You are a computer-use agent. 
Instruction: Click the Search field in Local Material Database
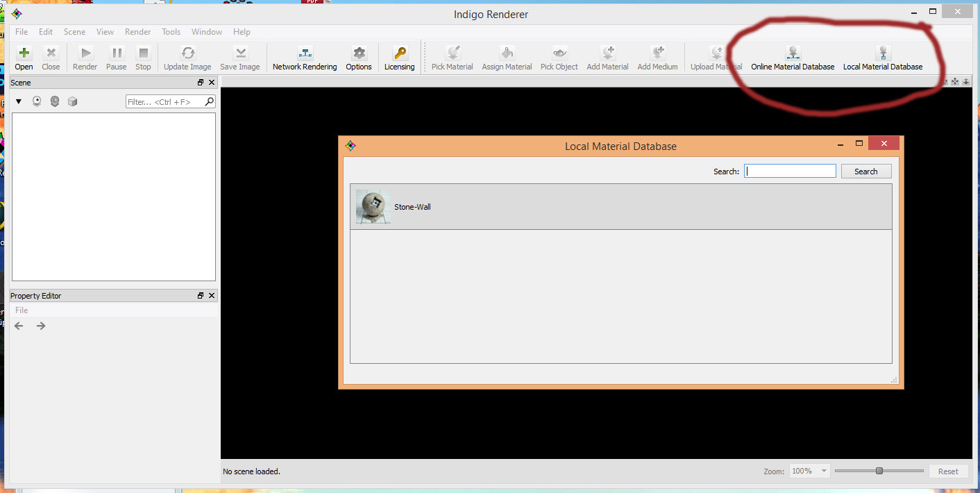(790, 172)
